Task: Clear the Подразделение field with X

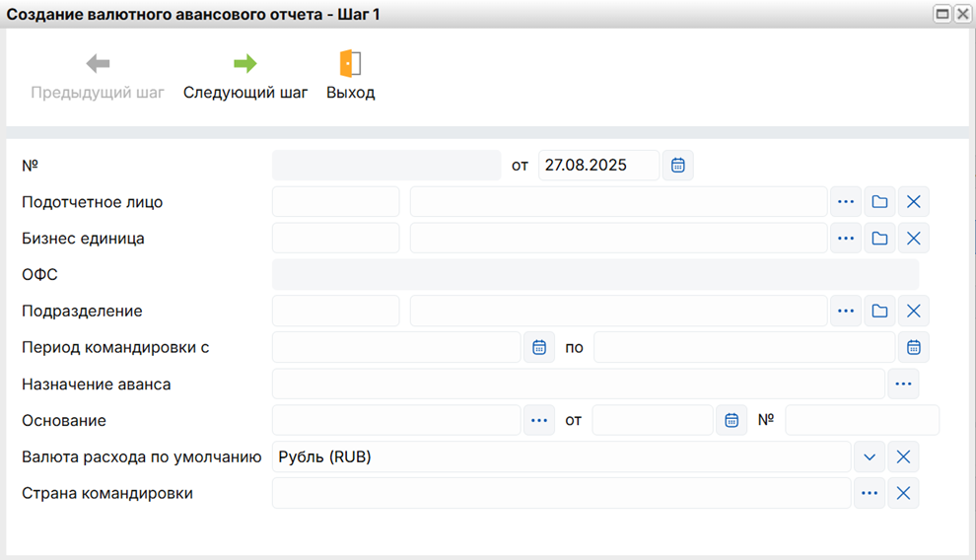Action: pos(913,312)
